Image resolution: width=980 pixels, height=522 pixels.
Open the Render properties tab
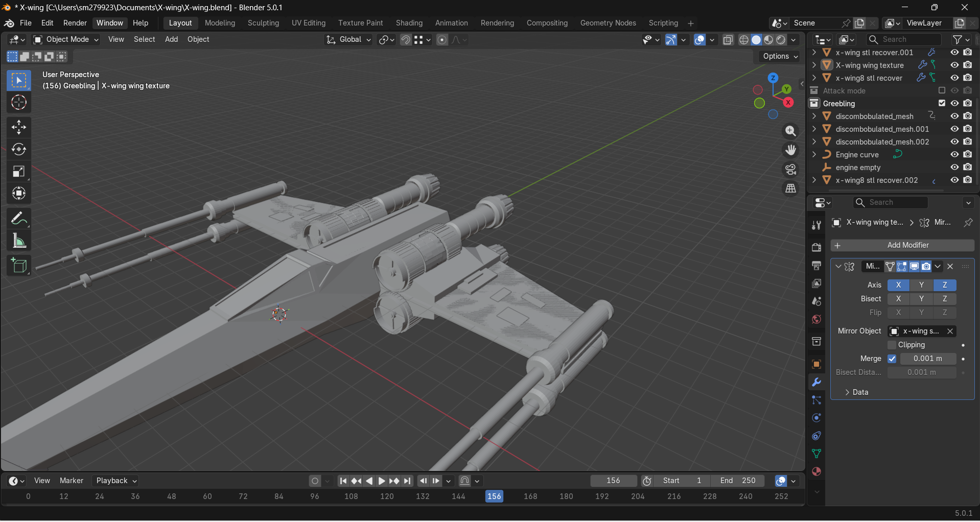(x=816, y=247)
